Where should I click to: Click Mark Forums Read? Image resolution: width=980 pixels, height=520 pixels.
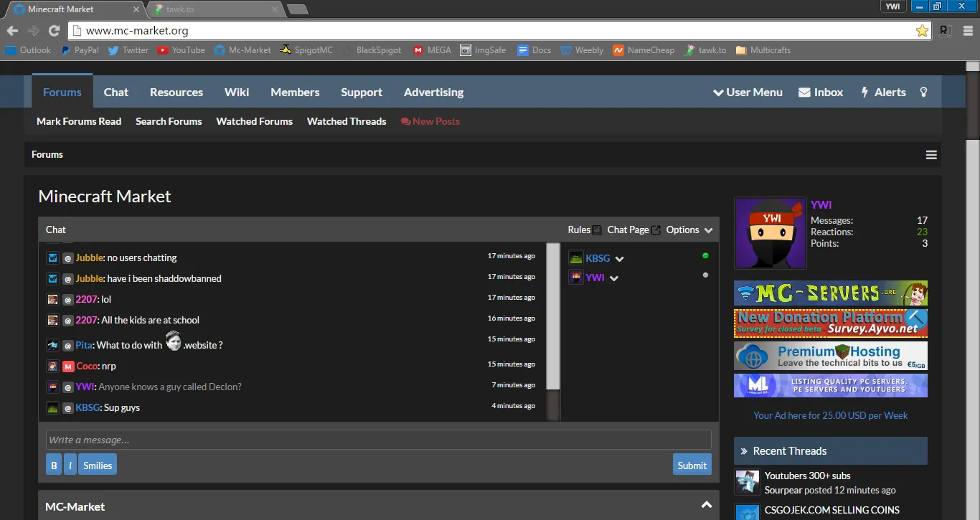point(79,121)
